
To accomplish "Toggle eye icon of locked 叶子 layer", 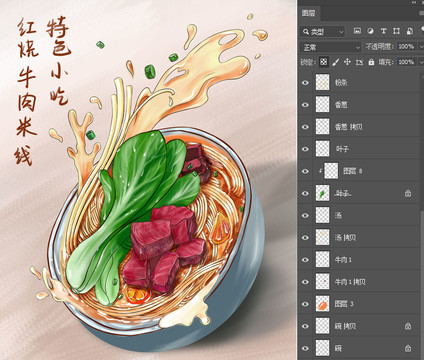I will point(305,193).
